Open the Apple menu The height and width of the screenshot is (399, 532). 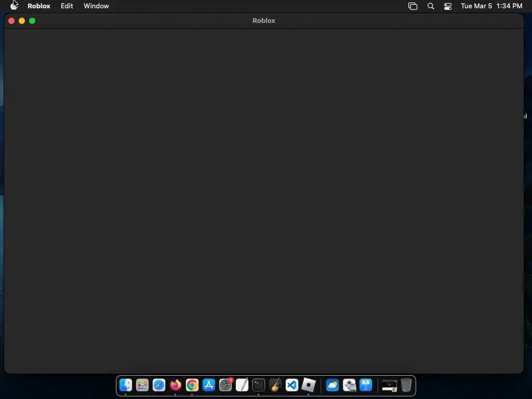14,6
